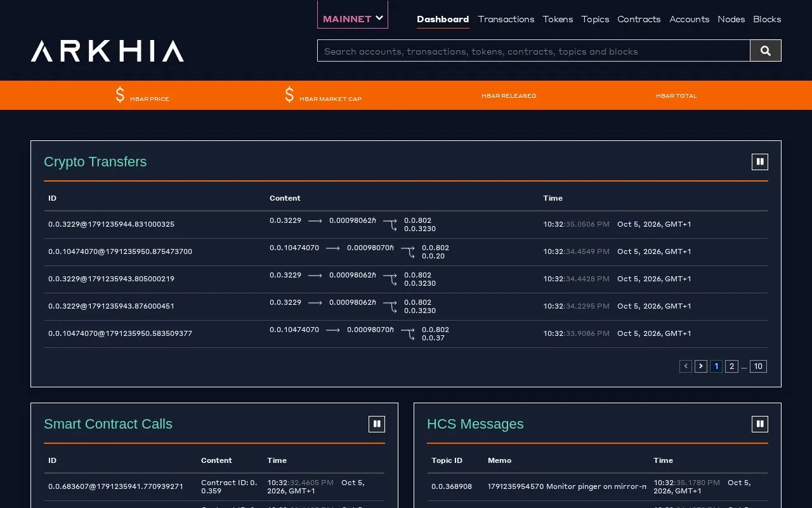Go to previous Crypto Transfers page arrow
Screen dimensions: 812x508
point(686,366)
